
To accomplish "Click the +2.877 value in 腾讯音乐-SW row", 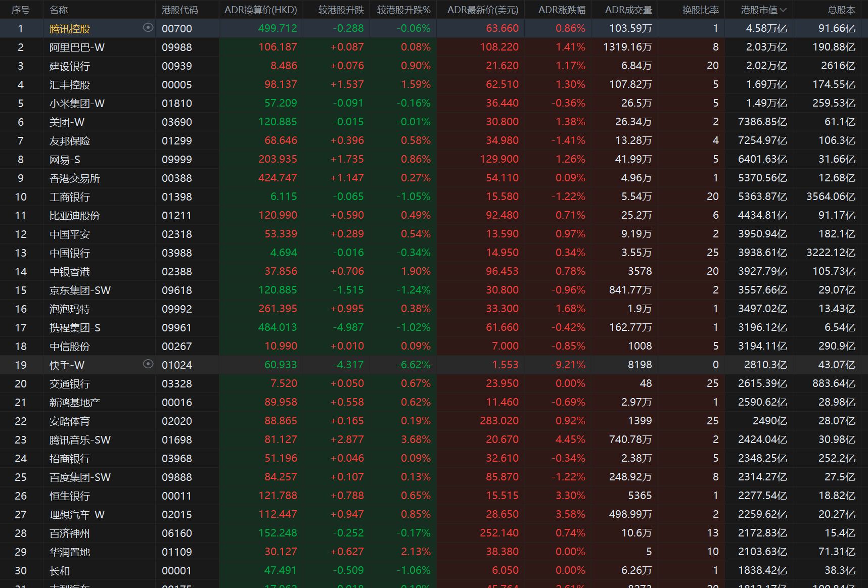I will [x=347, y=439].
